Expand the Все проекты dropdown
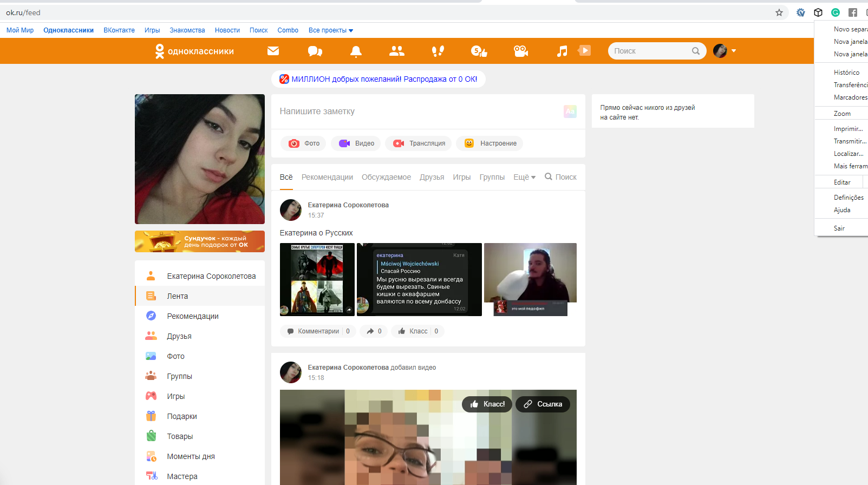This screenshot has width=868, height=485. pyautogui.click(x=331, y=30)
